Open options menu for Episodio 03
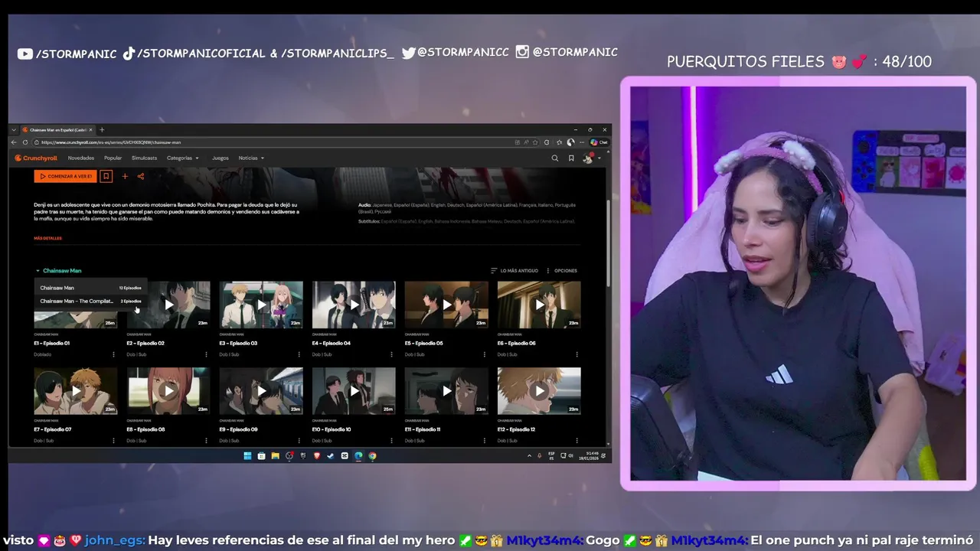980x551 pixels. [299, 354]
